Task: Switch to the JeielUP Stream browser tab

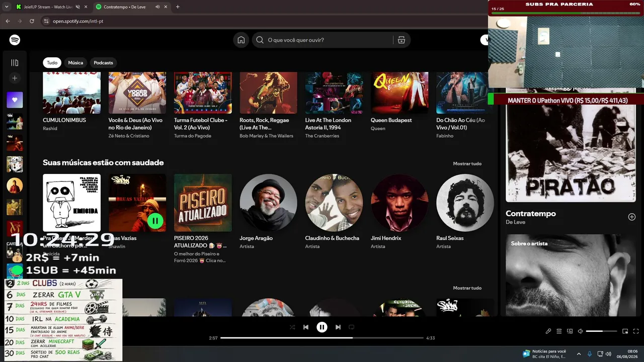Action: coord(48,7)
